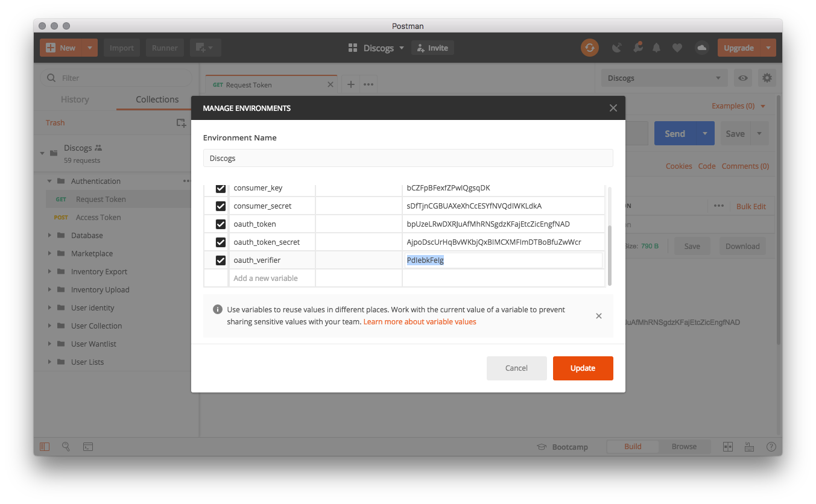Open the Examples (0) dropdown
The width and height of the screenshot is (816, 504).
[738, 106]
